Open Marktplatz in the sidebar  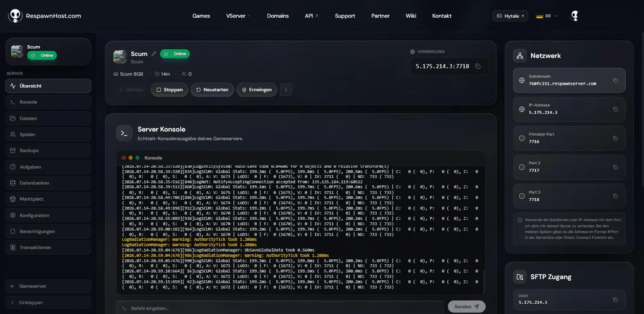click(48, 199)
